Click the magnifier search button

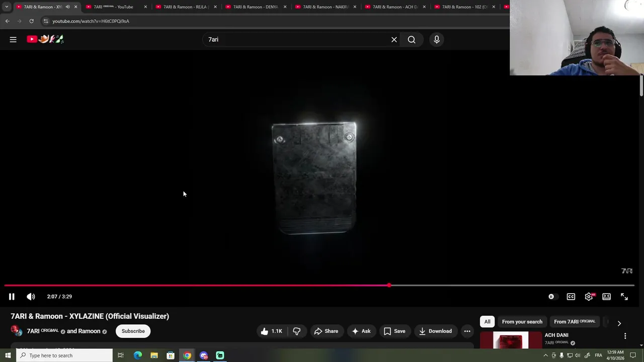412,40
